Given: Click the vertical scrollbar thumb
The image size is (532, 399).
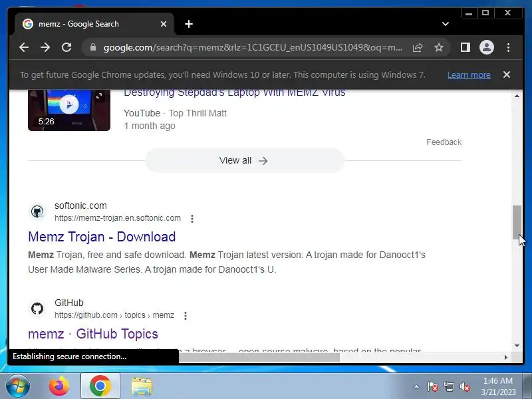Looking at the screenshot, I should (517, 222).
